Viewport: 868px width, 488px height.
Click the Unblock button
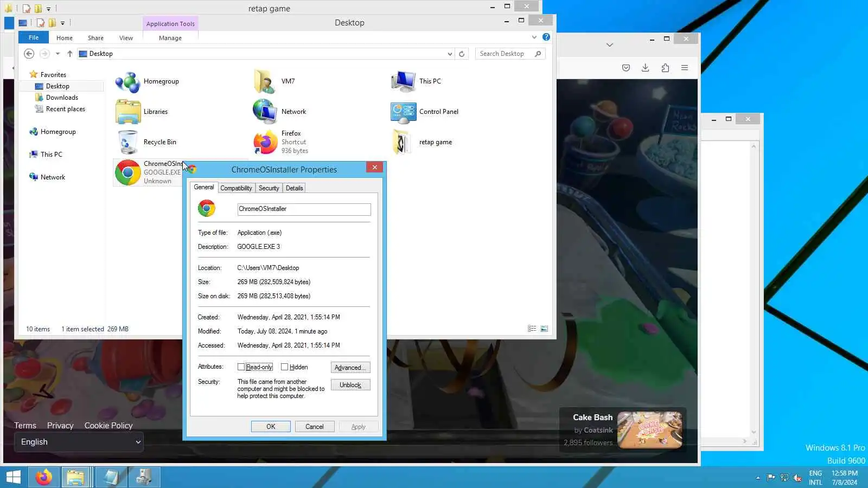[350, 385]
